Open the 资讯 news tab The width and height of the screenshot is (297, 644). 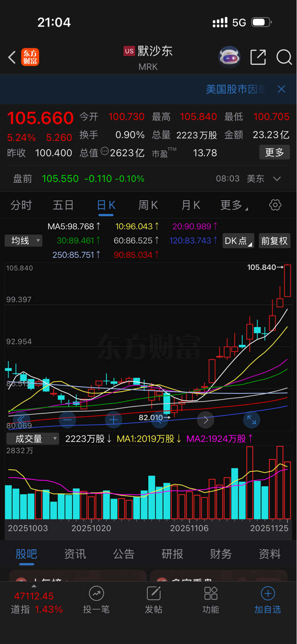75,554
